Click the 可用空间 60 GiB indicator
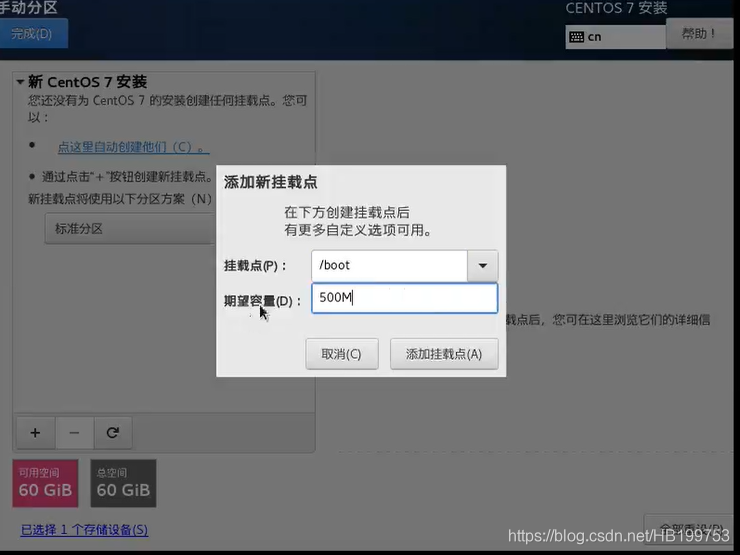 pyautogui.click(x=45, y=483)
